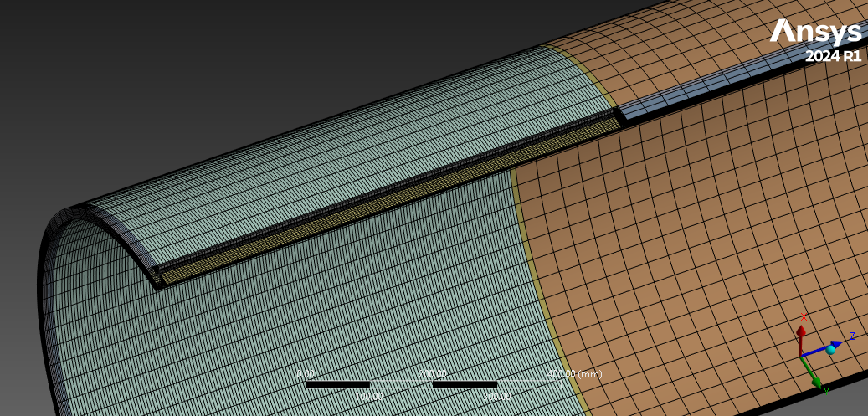Click the cyan isometric view ball on triad

830,350
